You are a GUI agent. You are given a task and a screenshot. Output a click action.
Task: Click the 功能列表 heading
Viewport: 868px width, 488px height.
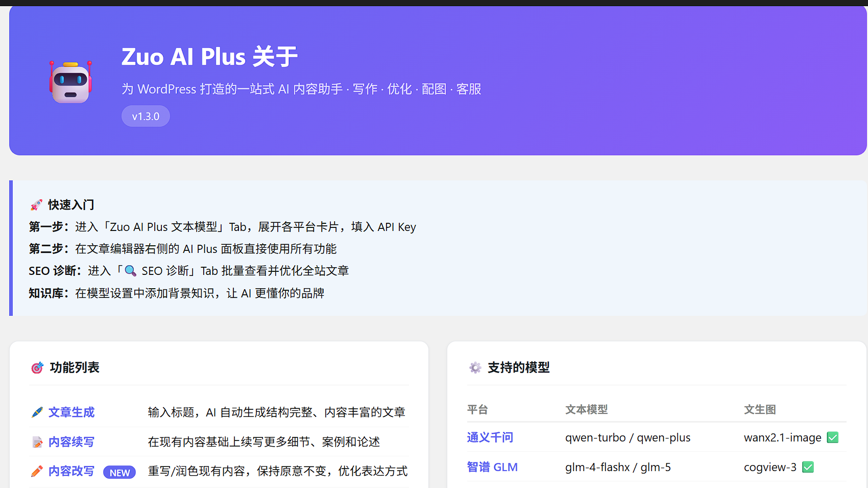[75, 368]
